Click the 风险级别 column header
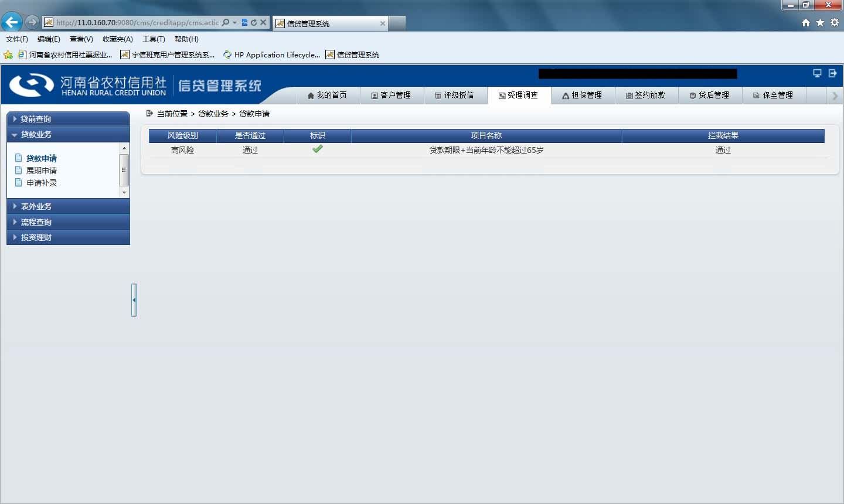 coord(183,135)
